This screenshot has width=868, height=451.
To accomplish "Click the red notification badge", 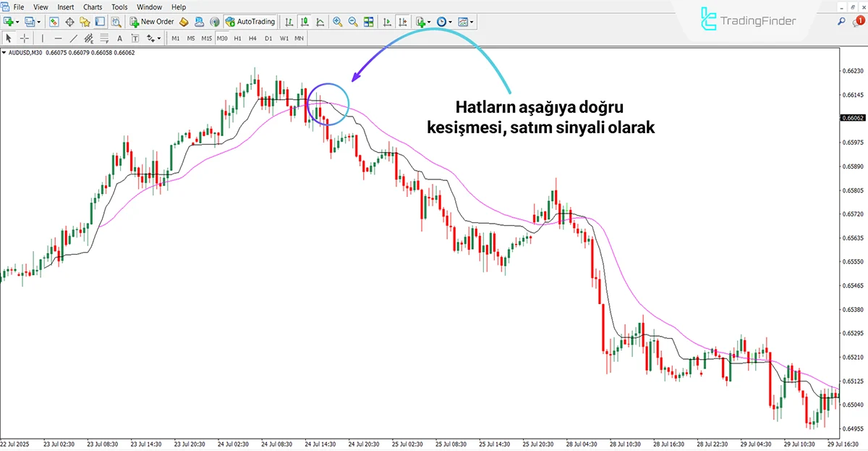I will (x=861, y=22).
